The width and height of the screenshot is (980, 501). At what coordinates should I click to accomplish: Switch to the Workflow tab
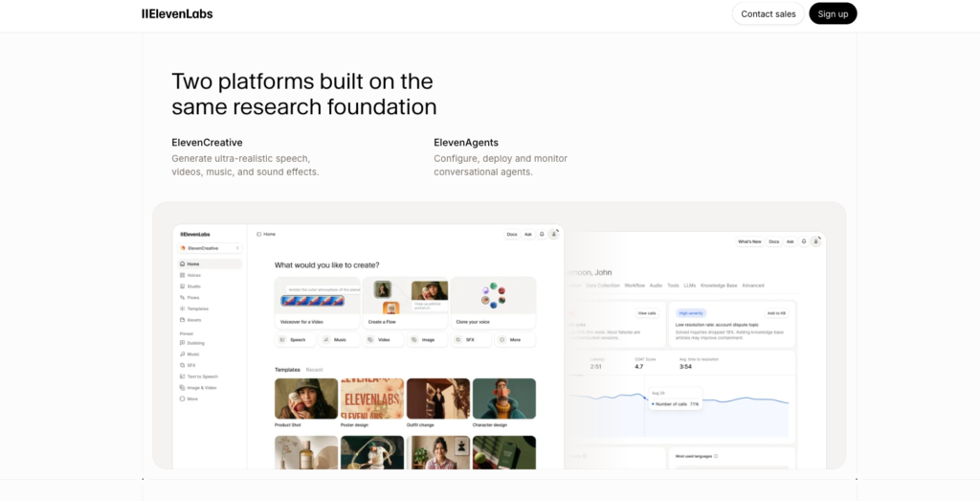coord(635,285)
